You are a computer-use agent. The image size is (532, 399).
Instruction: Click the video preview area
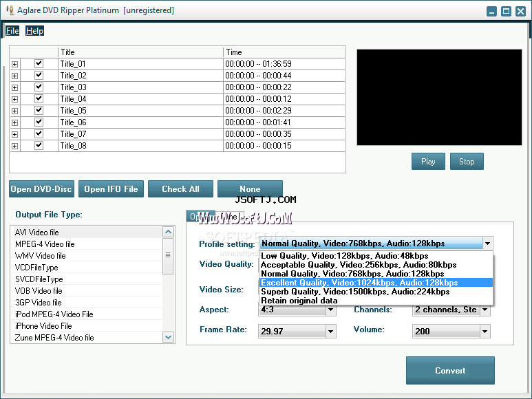(439, 98)
